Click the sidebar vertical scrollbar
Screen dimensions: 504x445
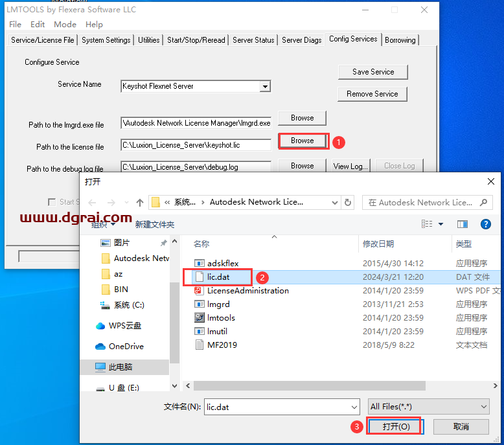coord(174,323)
